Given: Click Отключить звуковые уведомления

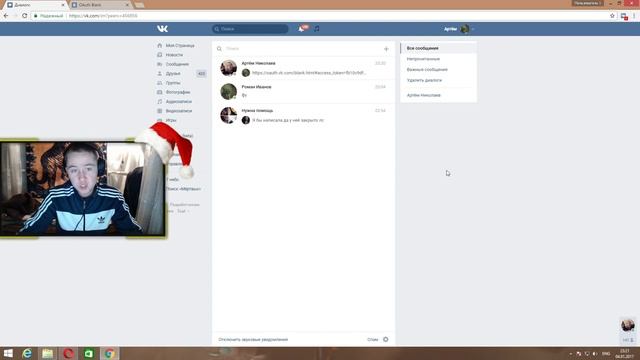Looking at the screenshot, I should point(253,340).
